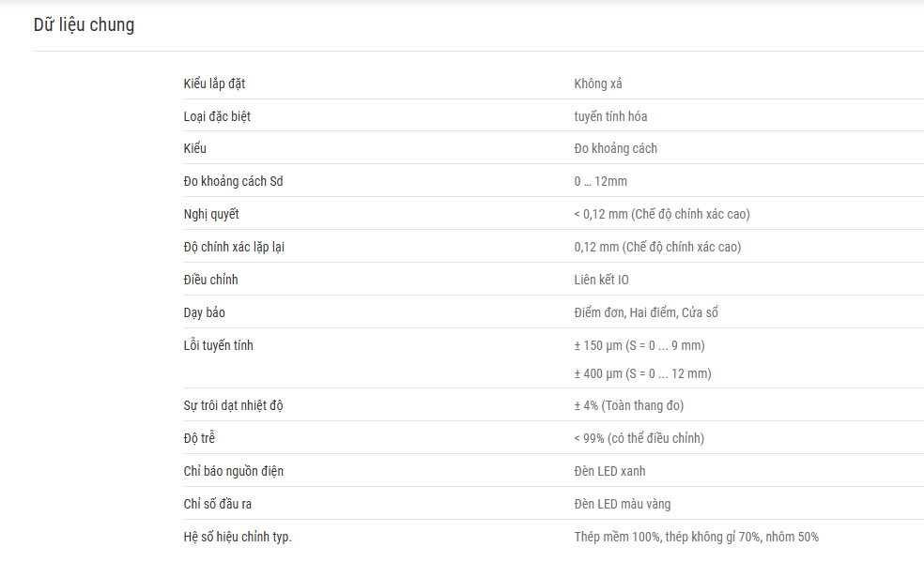Select the 'Kiểu lắp đặt' label
Screen dimensions: 924x562
click(x=214, y=84)
